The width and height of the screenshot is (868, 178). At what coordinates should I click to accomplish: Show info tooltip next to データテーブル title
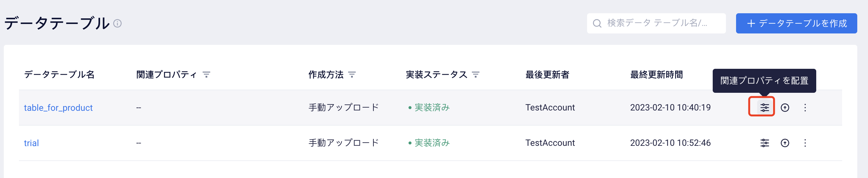(x=117, y=23)
